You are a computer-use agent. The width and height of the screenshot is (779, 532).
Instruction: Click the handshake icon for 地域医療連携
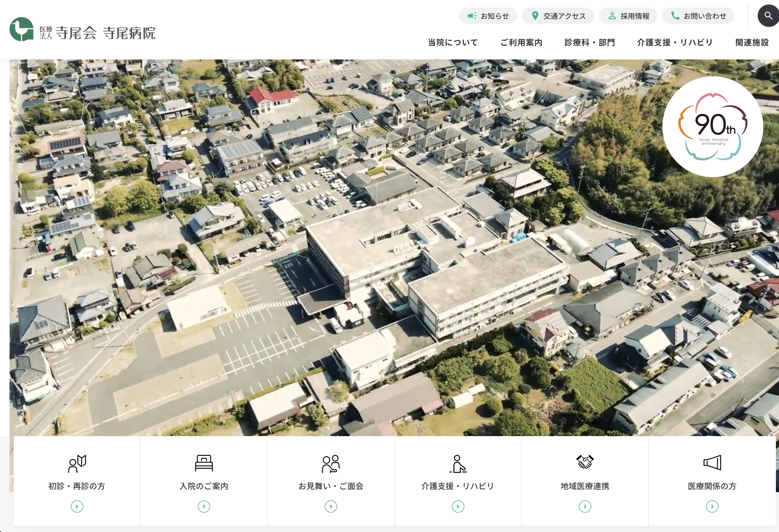click(x=585, y=462)
